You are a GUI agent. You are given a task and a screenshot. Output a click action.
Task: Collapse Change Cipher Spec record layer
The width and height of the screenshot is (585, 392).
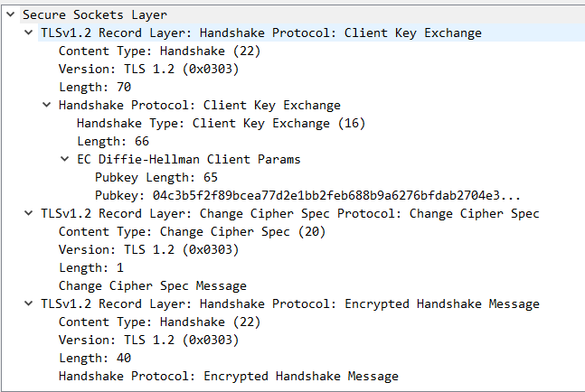click(x=28, y=213)
